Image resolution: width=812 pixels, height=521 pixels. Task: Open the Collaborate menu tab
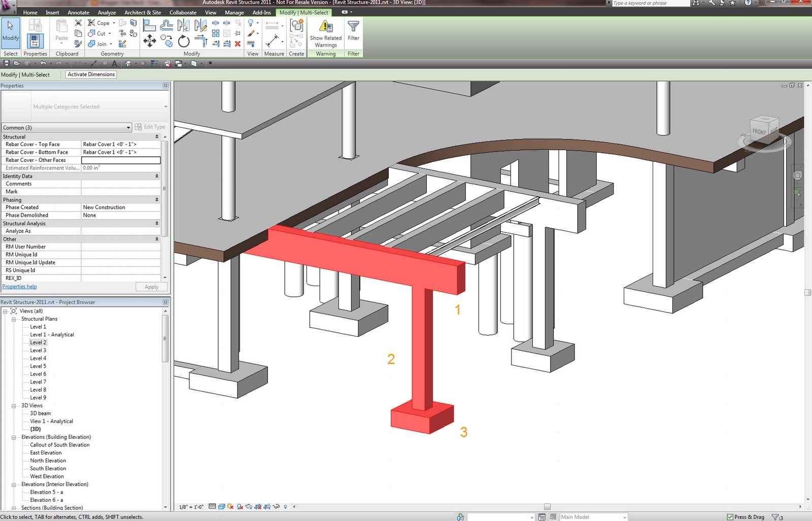(183, 12)
